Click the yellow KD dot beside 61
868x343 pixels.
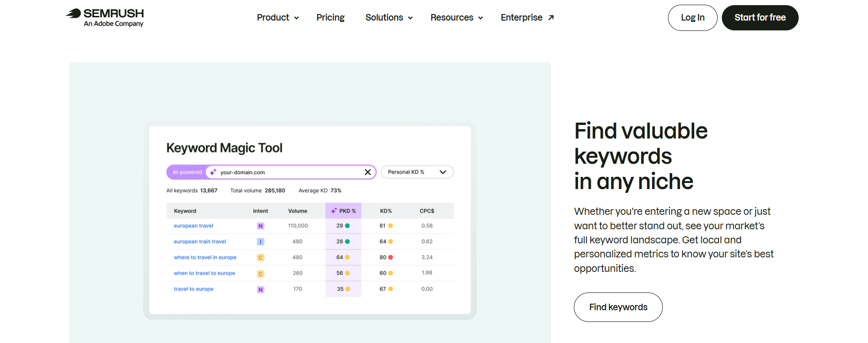point(391,226)
